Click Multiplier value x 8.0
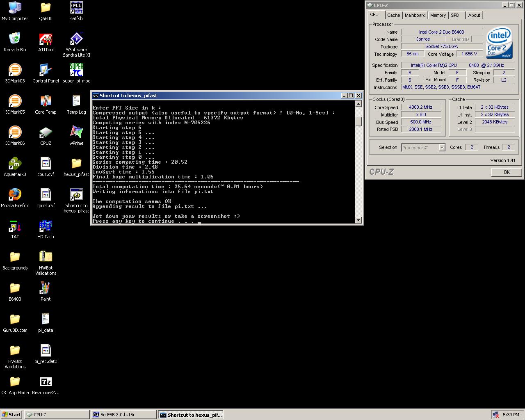Viewport: 525px width, 420px height. click(421, 114)
